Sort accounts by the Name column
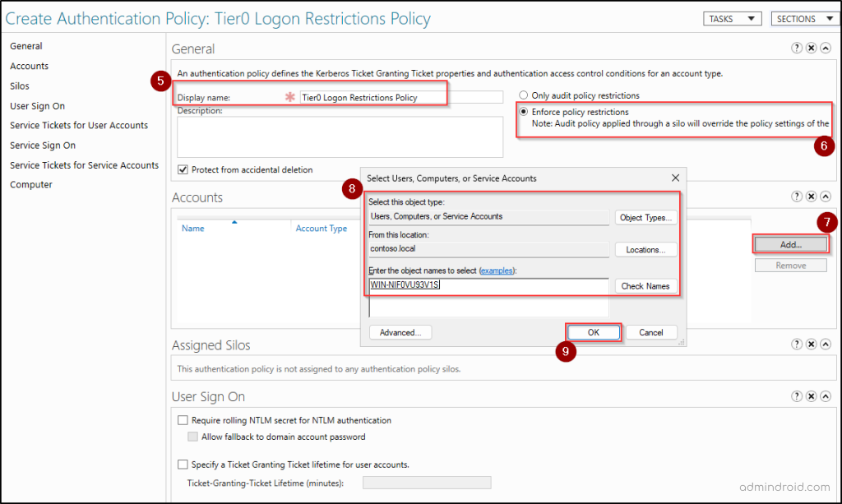The image size is (842, 504). [192, 228]
